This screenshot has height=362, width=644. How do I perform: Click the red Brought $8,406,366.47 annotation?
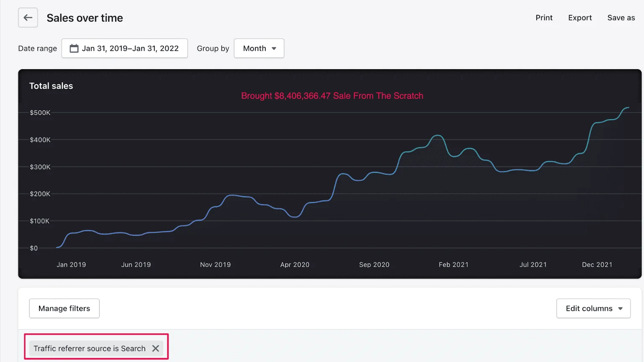[332, 96]
